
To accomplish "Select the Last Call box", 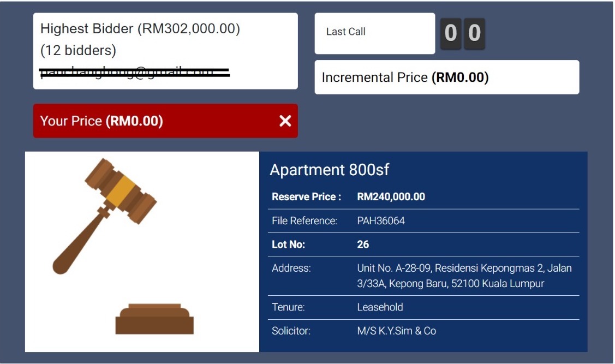I will 374,33.
